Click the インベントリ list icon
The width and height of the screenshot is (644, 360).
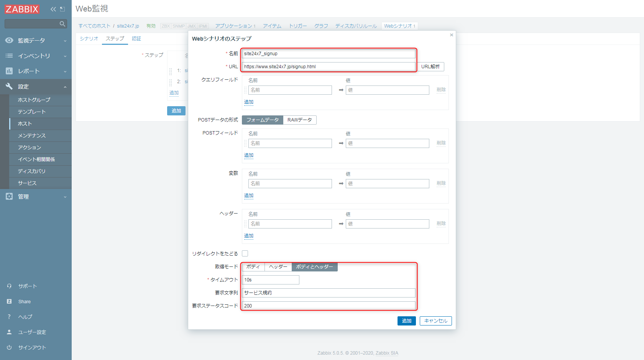coord(9,56)
